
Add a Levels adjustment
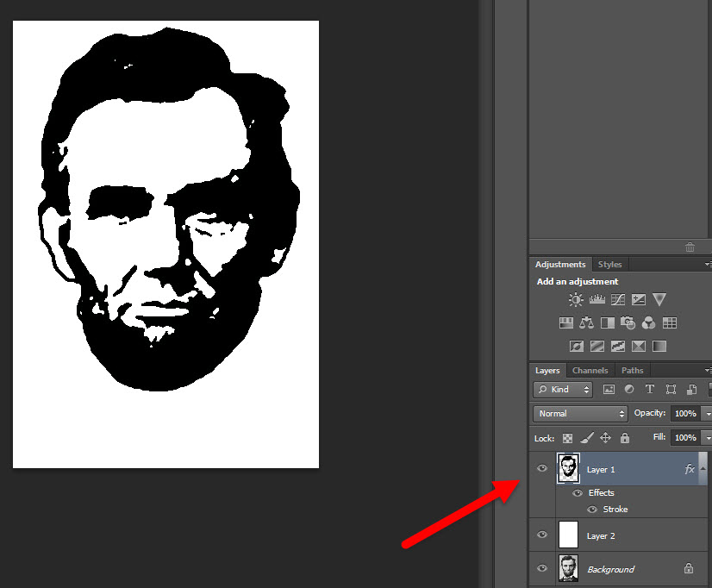(x=596, y=300)
